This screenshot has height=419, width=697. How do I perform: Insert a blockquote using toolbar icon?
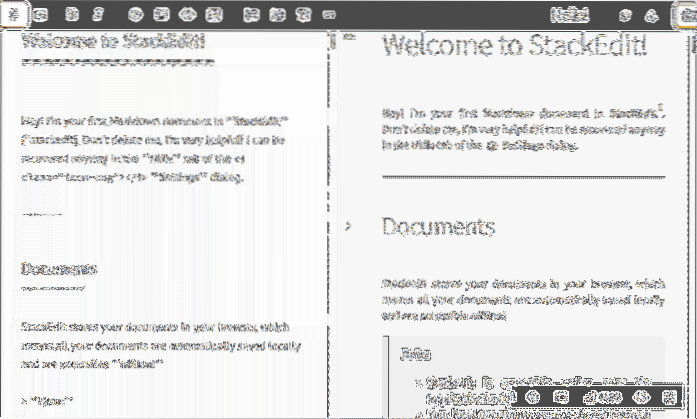[160, 15]
